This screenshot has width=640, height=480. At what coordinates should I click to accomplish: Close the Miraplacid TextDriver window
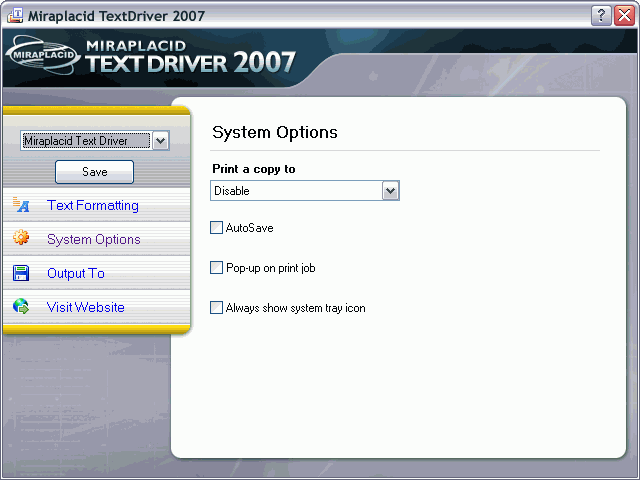click(x=624, y=16)
